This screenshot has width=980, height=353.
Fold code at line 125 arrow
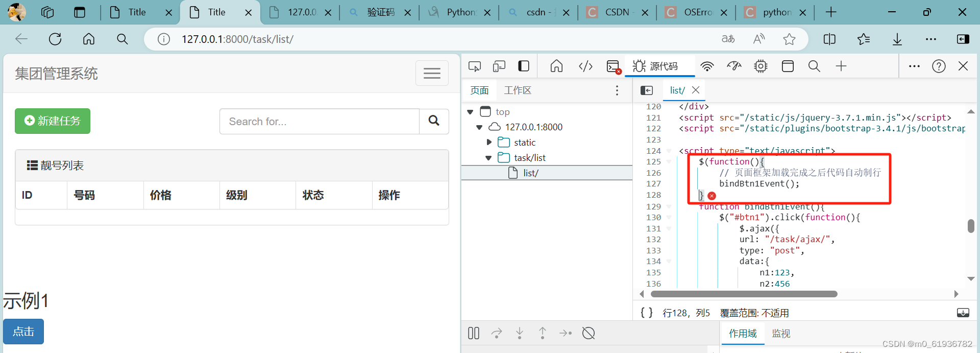pyautogui.click(x=669, y=162)
